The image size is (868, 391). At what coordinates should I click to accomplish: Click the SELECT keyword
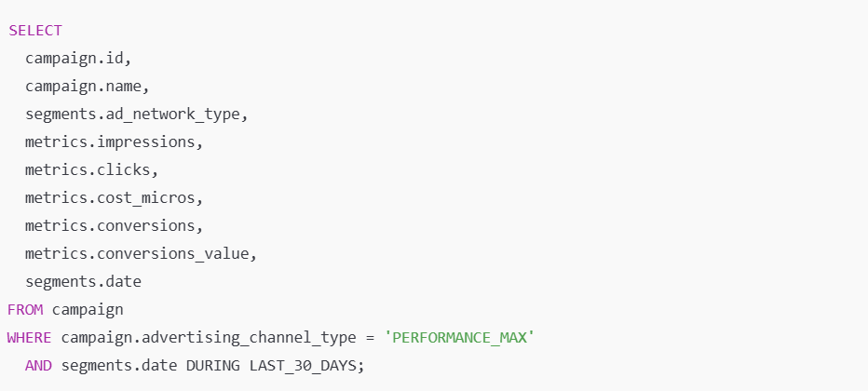pos(34,30)
